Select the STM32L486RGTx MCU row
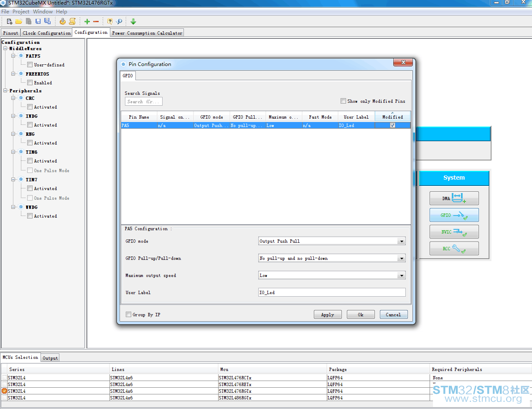The height and width of the screenshot is (409, 532). click(266, 398)
